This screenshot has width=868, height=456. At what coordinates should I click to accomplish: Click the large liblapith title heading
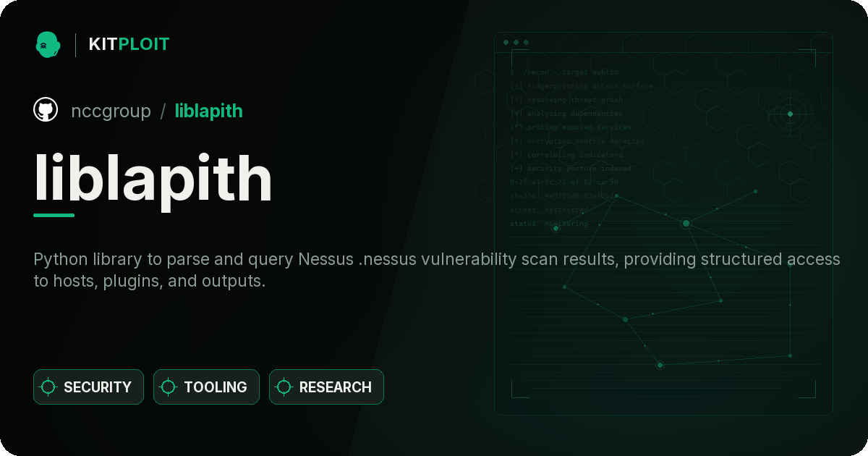[x=153, y=179]
